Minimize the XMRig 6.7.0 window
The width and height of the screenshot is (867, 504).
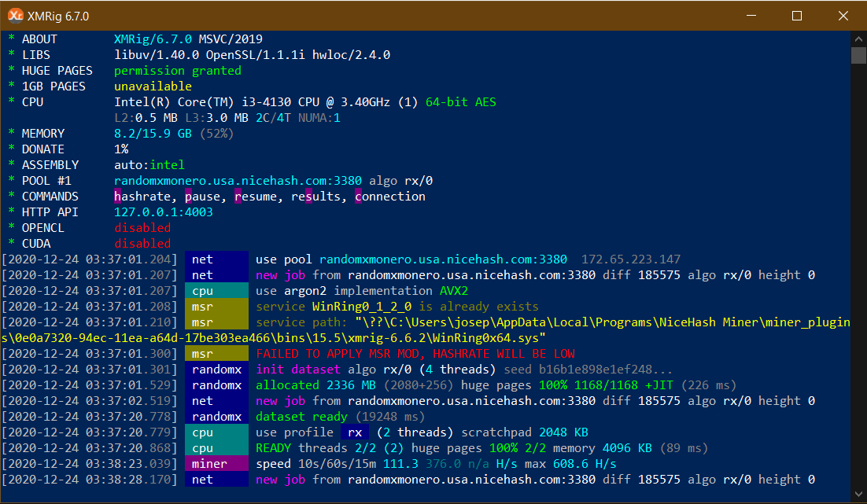click(x=751, y=16)
